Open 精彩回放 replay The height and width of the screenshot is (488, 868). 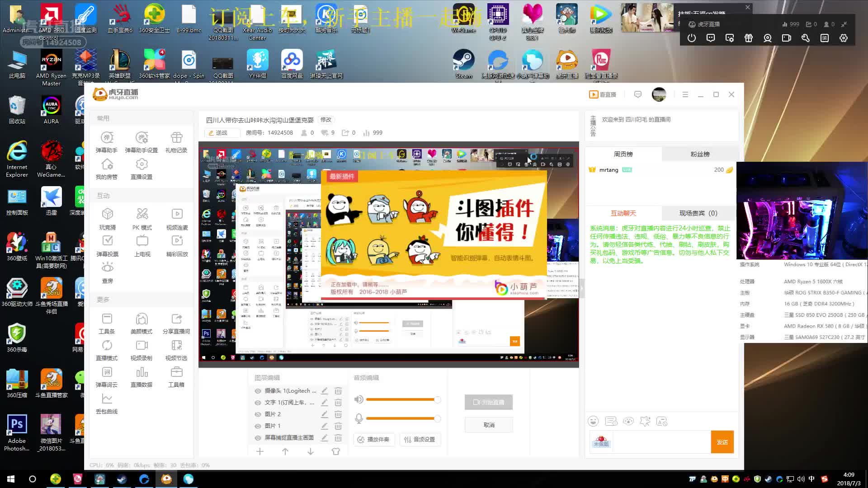[177, 246]
